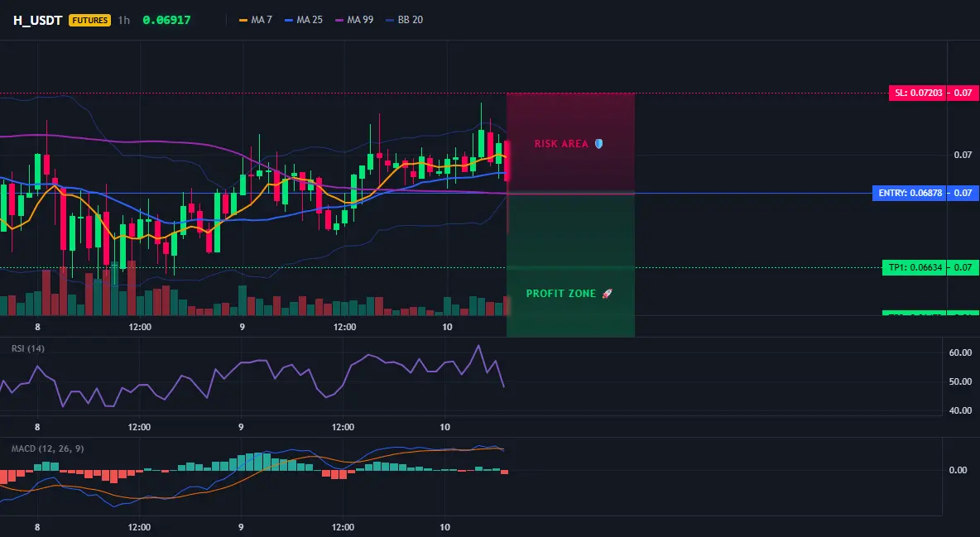The width and height of the screenshot is (980, 537).
Task: Click the last red MACD histogram bar
Action: (x=504, y=472)
